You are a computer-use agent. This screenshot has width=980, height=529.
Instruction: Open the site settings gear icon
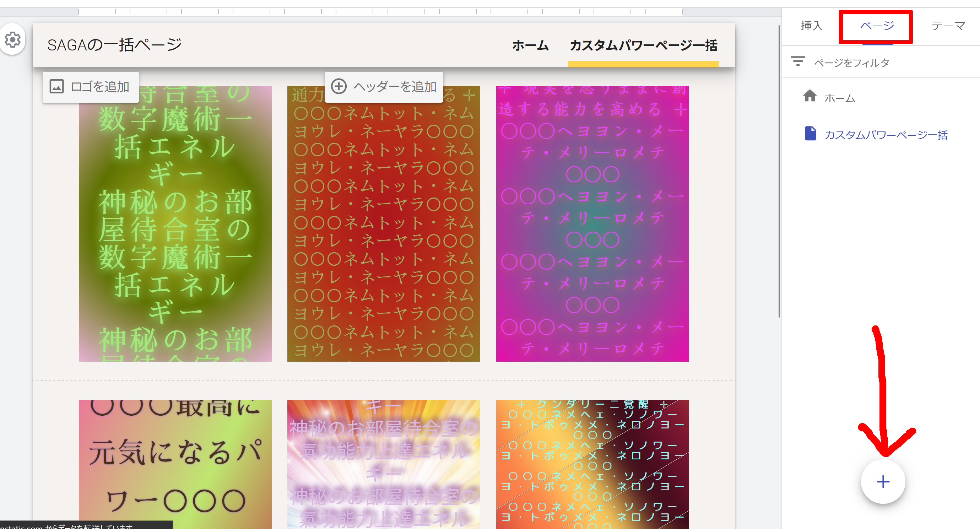pos(12,39)
